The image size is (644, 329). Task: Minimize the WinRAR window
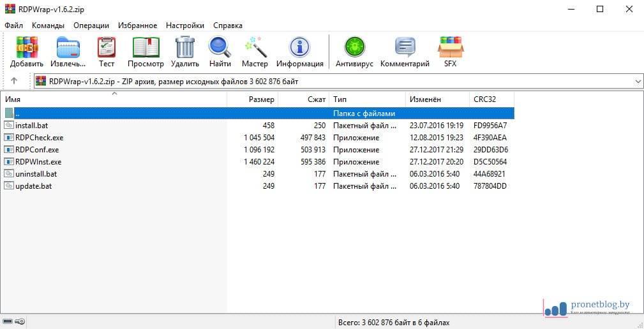[x=571, y=10]
